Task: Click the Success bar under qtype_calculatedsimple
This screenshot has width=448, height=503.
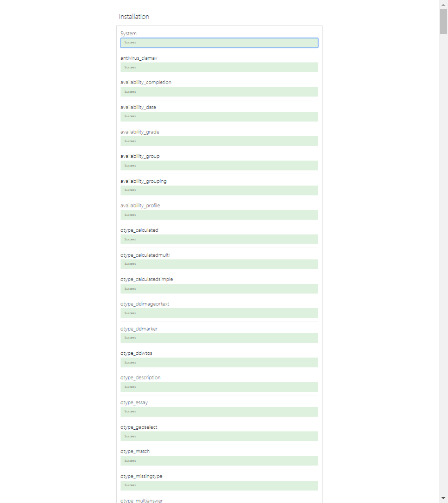Action: [219, 289]
